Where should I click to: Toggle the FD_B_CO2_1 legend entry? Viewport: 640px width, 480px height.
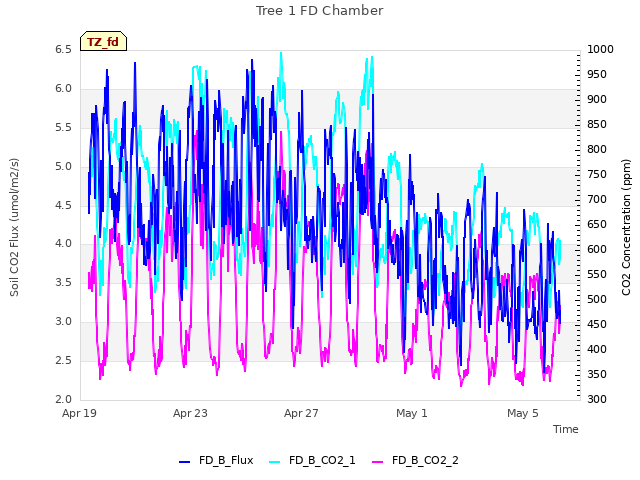tap(312, 460)
